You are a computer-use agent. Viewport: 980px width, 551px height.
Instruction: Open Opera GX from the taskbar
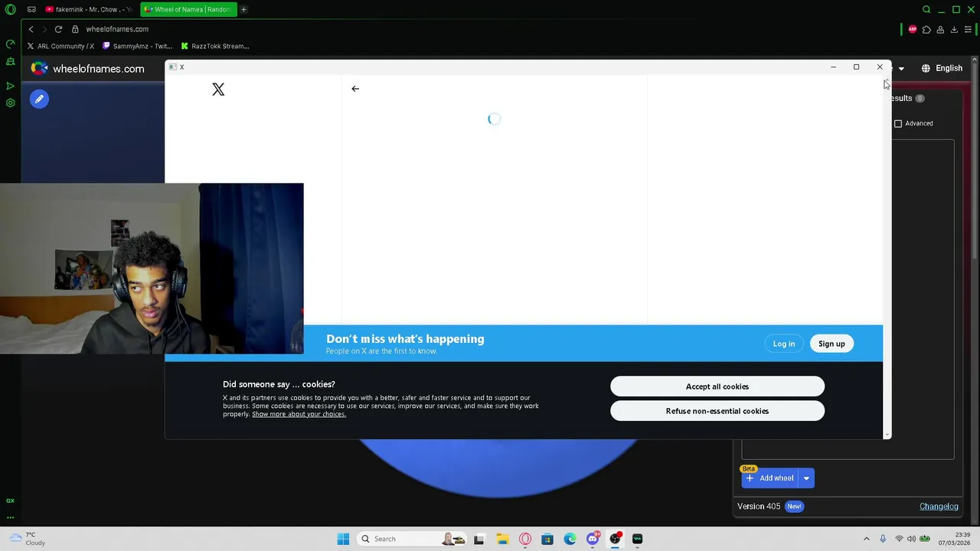525,539
